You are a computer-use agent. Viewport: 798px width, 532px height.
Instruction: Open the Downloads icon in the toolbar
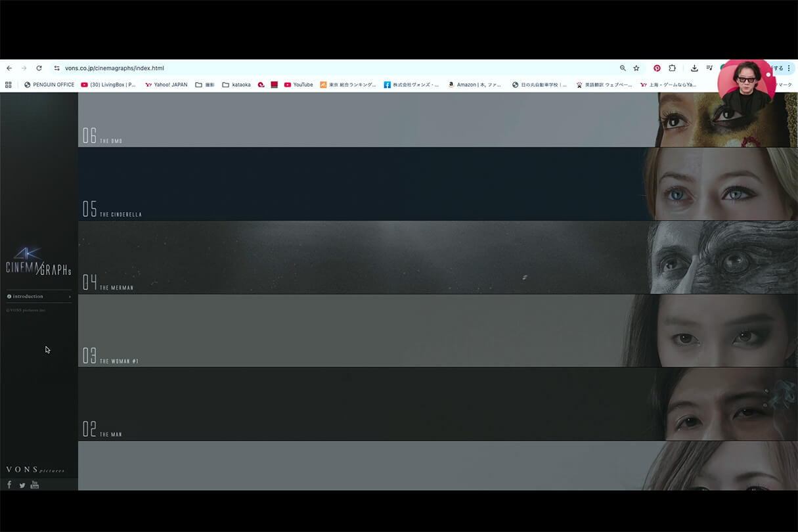(694, 68)
